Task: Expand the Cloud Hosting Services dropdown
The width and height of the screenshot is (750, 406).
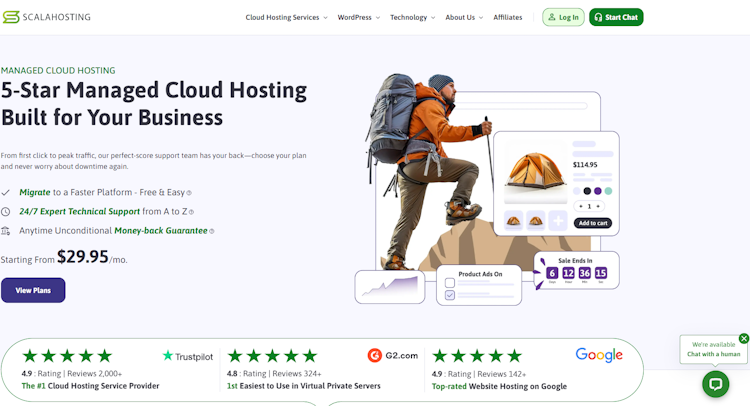Action: tap(286, 17)
